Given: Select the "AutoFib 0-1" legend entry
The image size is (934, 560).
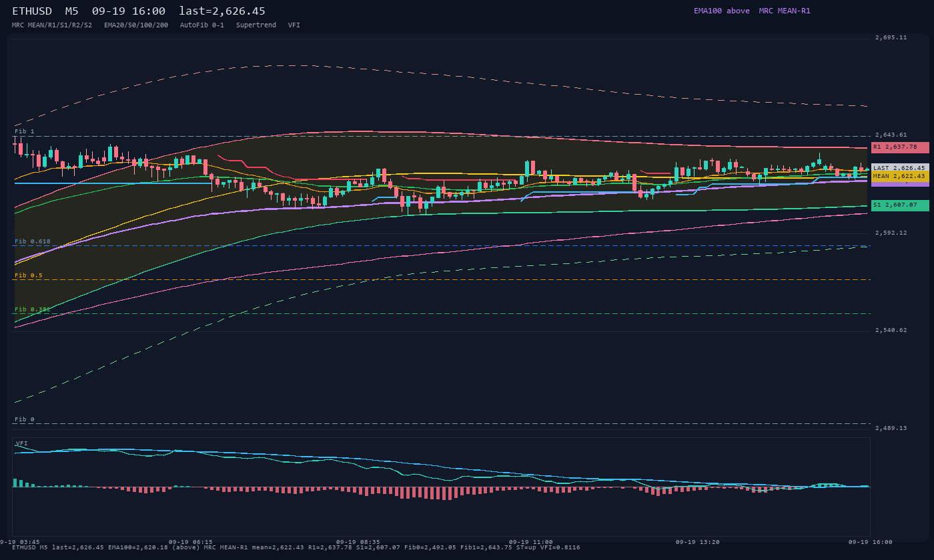Looking at the screenshot, I should 202,25.
